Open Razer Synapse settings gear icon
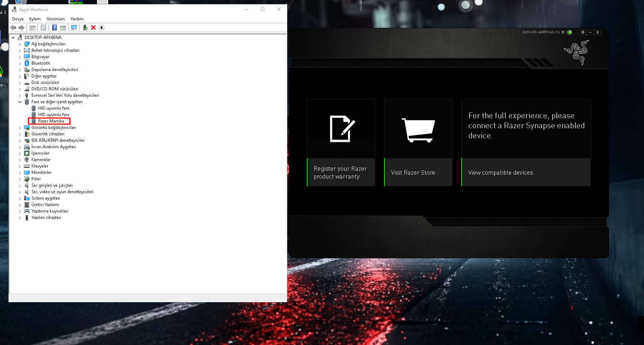 [x=583, y=32]
